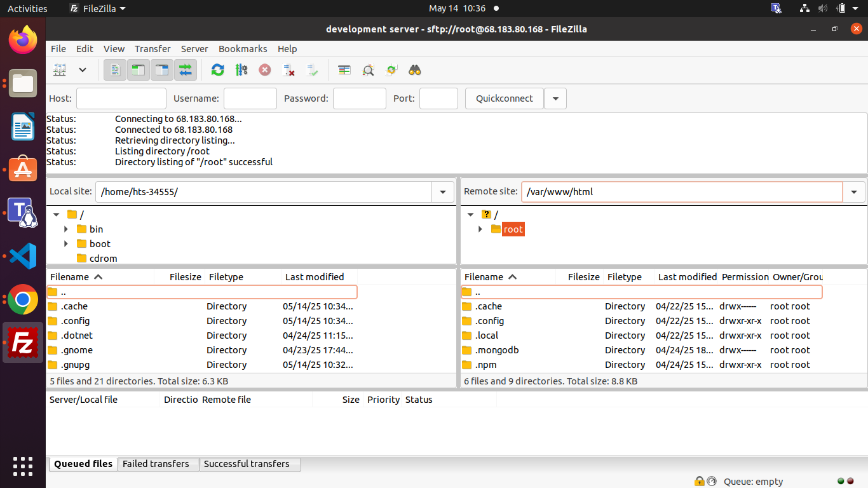Open the Site Manager icon
The height and width of the screenshot is (488, 868).
tap(60, 70)
